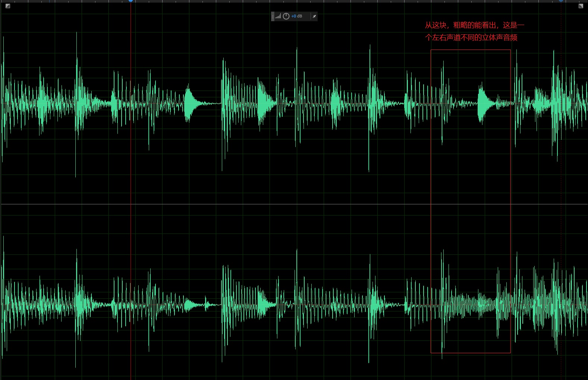Click the volume bars icon in HUD
The image size is (588, 380).
click(x=278, y=16)
